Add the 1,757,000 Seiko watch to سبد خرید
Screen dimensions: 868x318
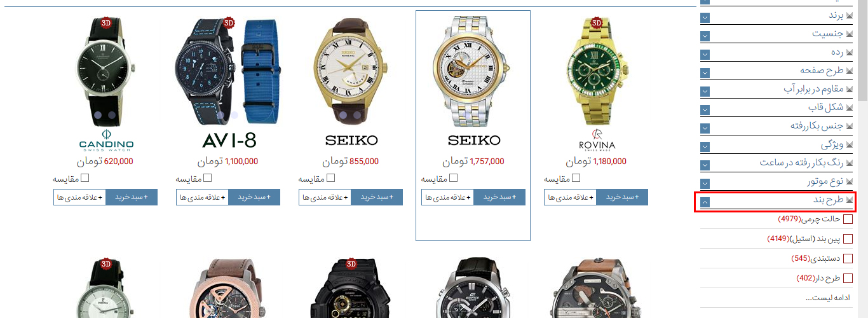[x=499, y=197]
